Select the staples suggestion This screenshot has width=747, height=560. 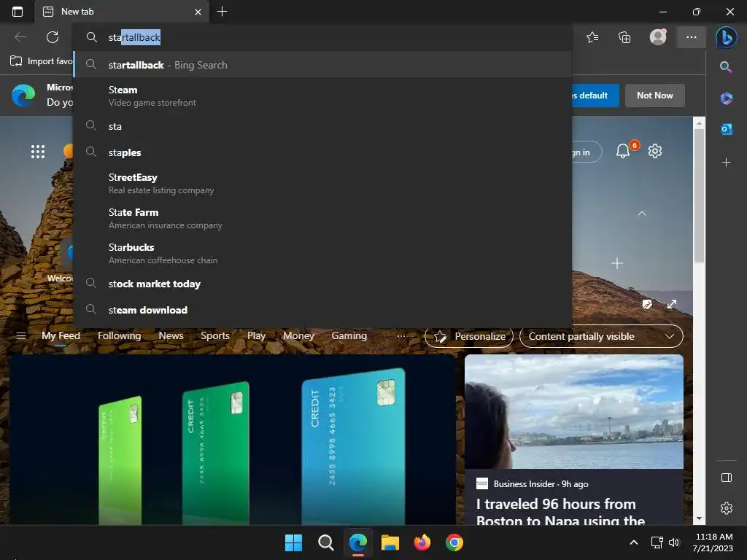click(323, 152)
